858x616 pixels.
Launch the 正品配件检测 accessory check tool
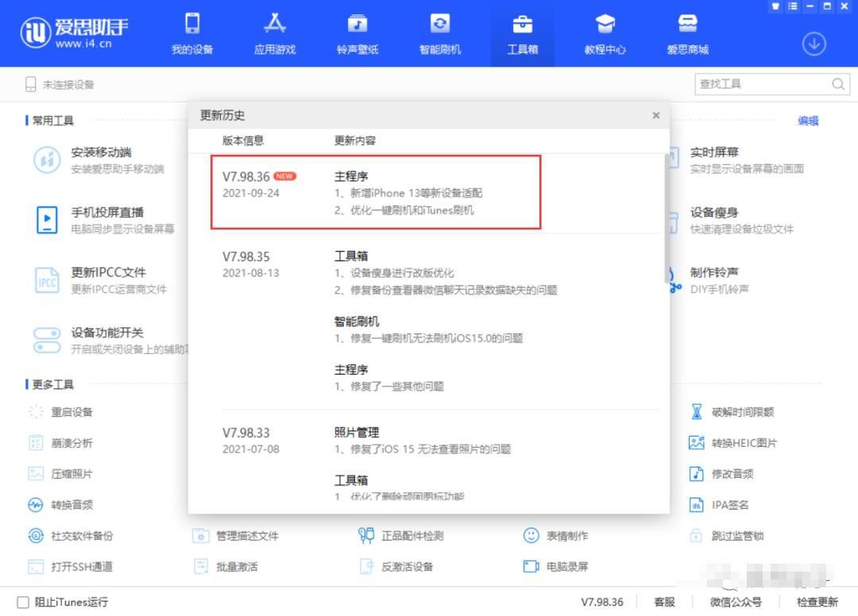[x=413, y=536]
